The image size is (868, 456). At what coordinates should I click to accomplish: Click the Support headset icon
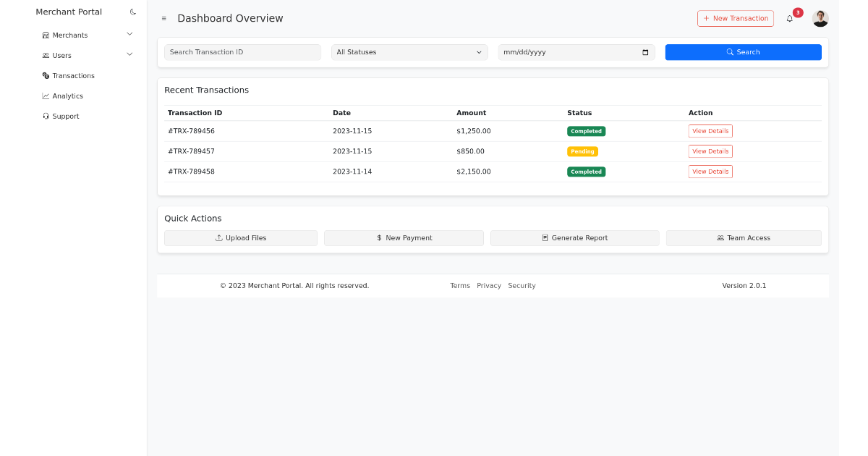(x=46, y=116)
